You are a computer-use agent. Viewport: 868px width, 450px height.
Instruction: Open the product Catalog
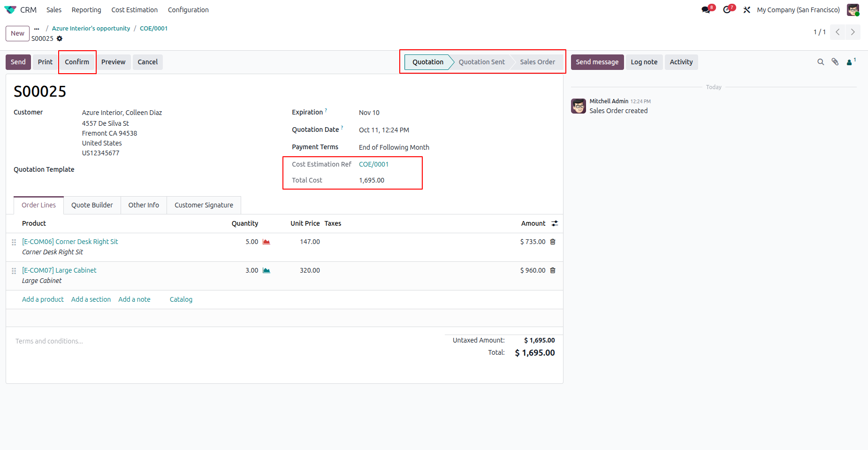pyautogui.click(x=181, y=299)
